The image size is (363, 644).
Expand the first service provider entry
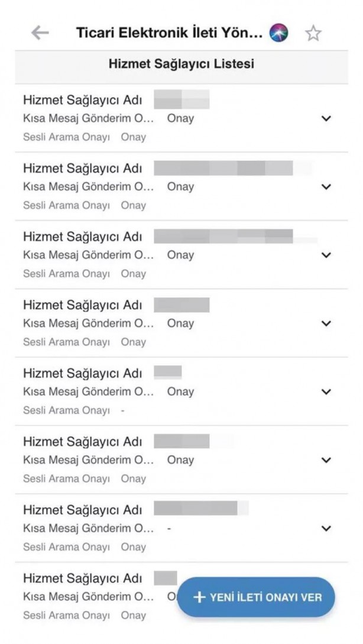326,118
